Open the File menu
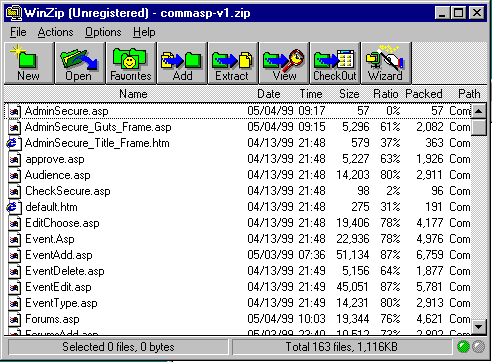492x362 pixels. [18, 32]
